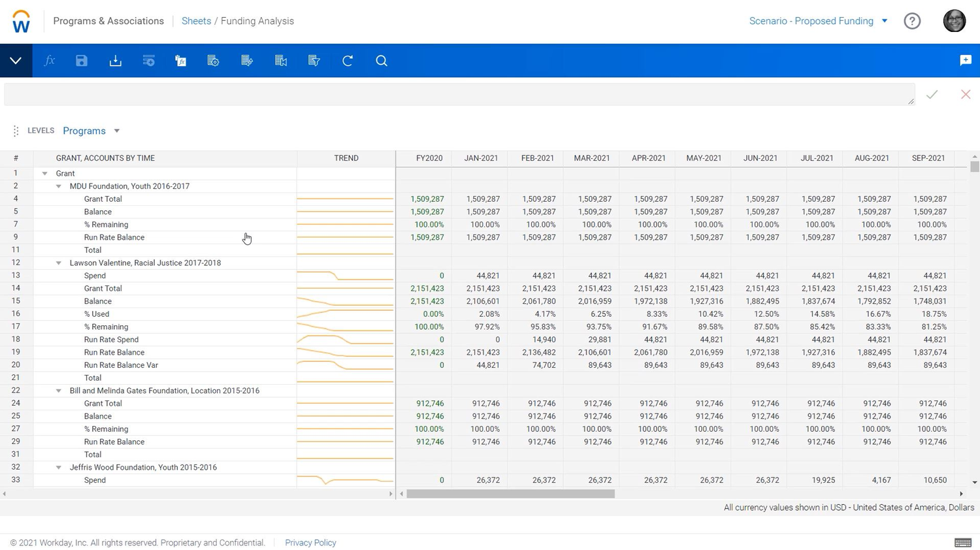The image size is (980, 550).
Task: Open the Privacy Policy
Action: tap(310, 543)
